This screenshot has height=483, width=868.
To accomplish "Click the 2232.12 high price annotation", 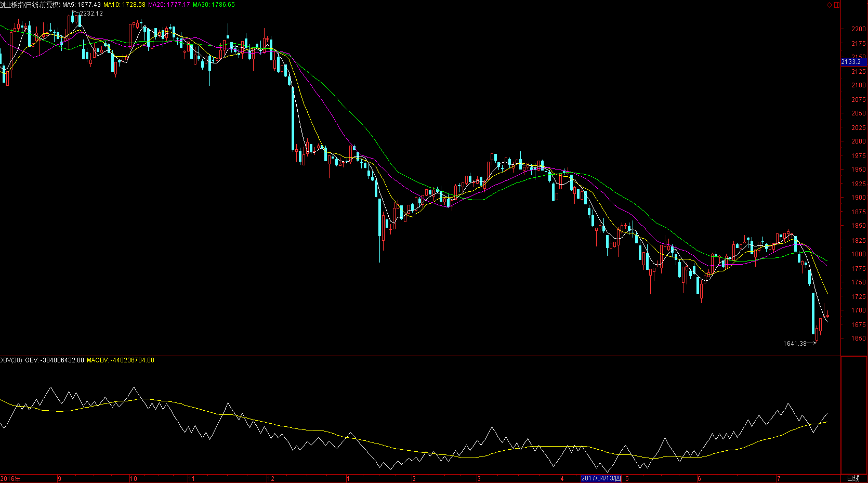I will click(91, 14).
